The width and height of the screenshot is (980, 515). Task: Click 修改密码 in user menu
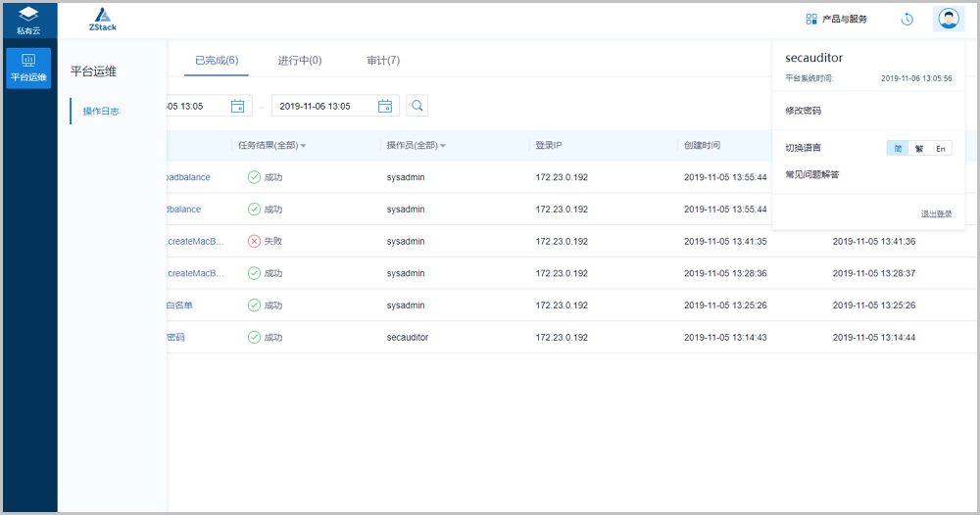point(803,111)
